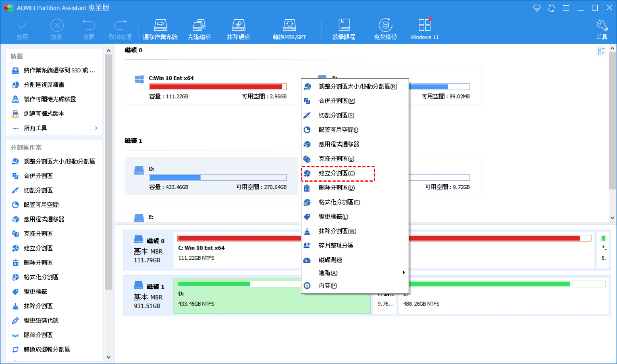Click the disk list scroll down arrow
This screenshot has height=364, width=617.
click(612, 218)
